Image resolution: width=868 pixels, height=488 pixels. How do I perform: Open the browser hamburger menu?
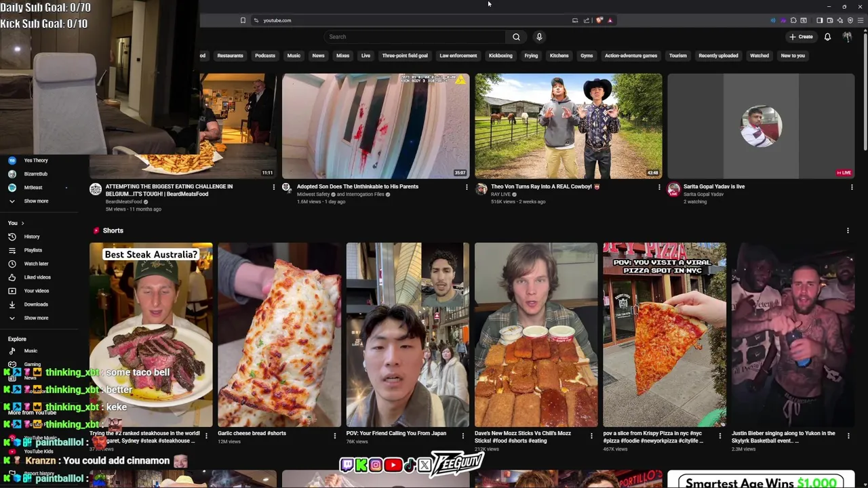tap(860, 20)
